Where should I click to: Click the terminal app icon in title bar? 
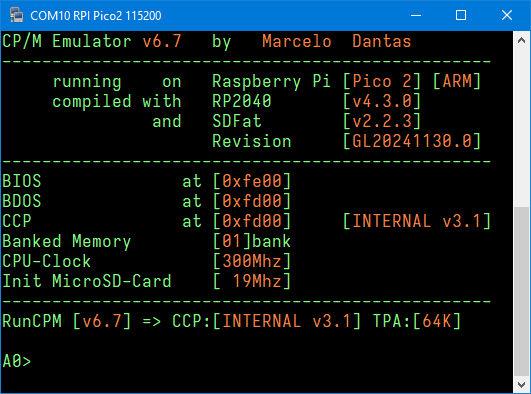[16, 15]
